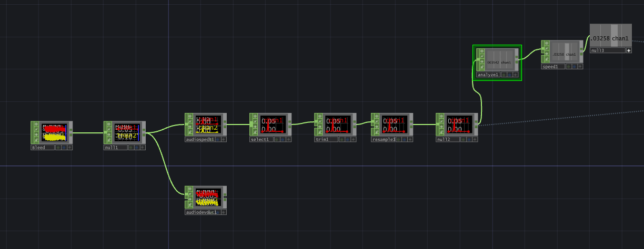This screenshot has width=644, height=249.
Task: Click the input connector of analyze1
Action: (x=478, y=60)
